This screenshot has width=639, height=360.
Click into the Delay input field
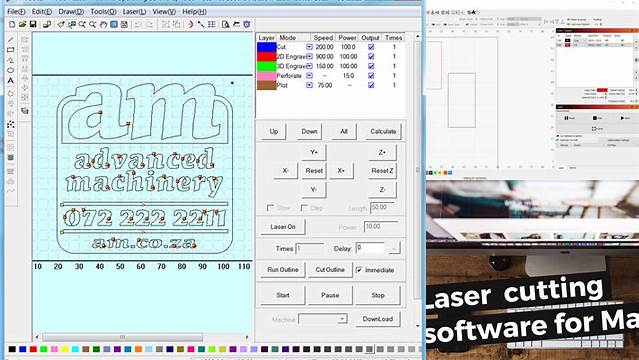coord(370,248)
